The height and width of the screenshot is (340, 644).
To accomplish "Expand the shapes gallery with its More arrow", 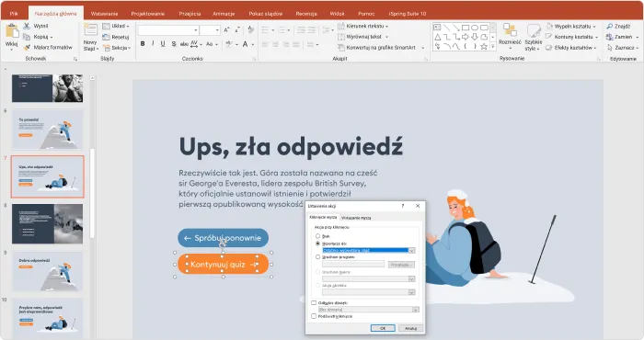I will [x=493, y=46].
